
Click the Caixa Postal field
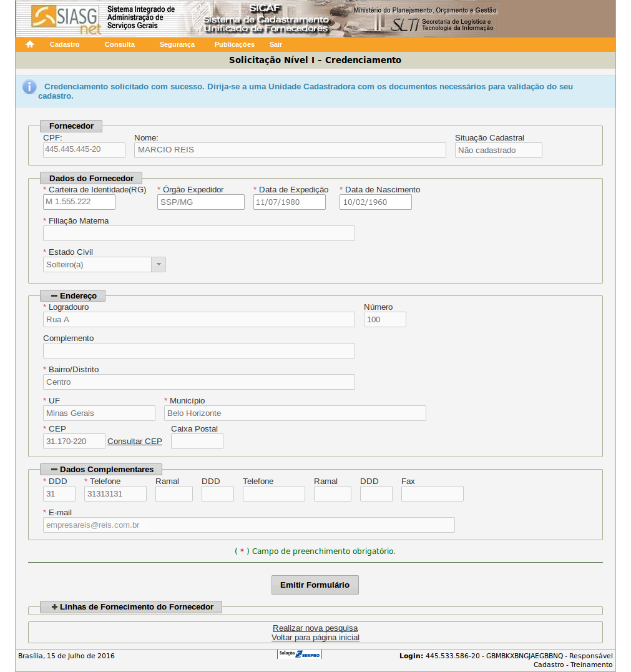click(197, 442)
